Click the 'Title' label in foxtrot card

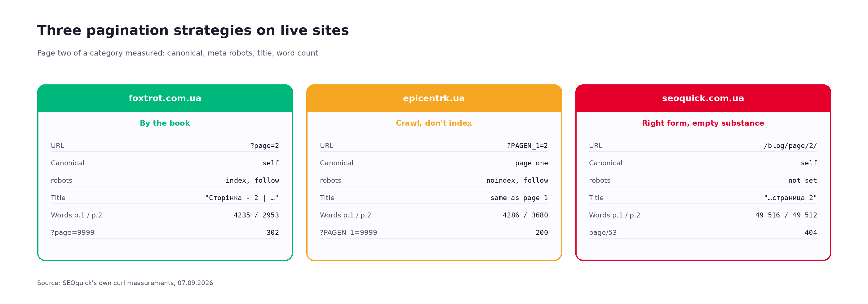(58, 198)
